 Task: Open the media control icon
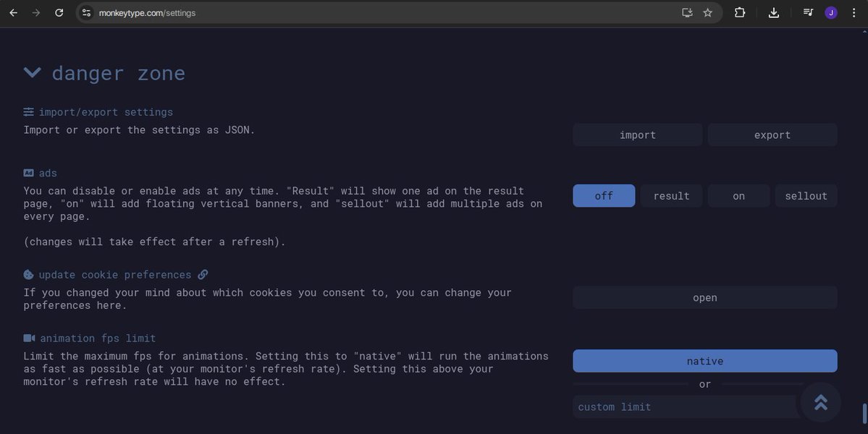click(808, 12)
